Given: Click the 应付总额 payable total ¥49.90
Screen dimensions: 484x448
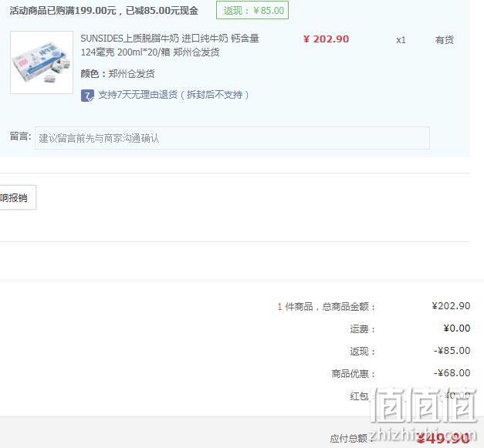Looking at the screenshot, I should 442,437.
